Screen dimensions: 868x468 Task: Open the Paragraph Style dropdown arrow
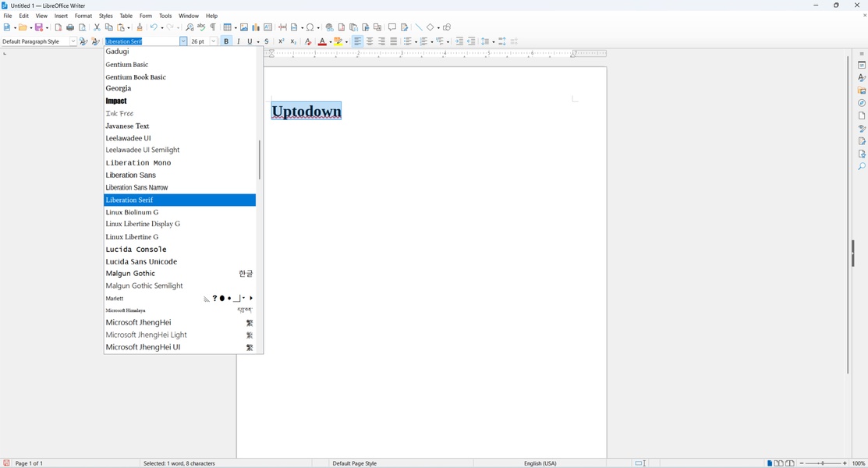tap(73, 41)
